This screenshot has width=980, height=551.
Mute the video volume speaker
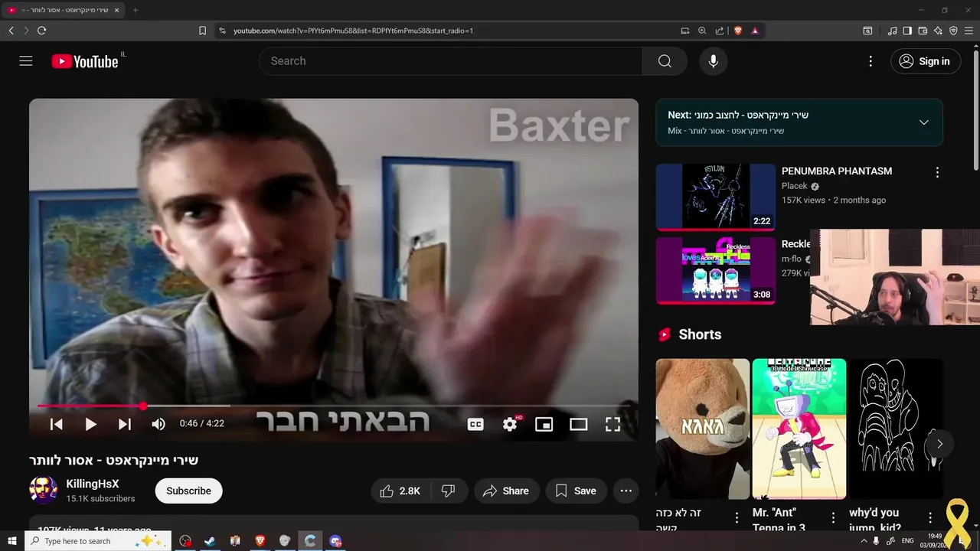click(158, 424)
